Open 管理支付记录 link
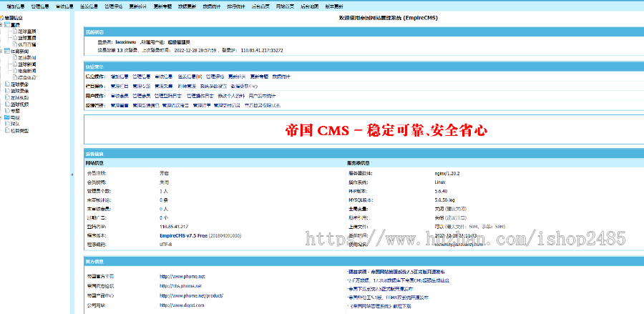This screenshot has height=314, width=644. point(227,105)
